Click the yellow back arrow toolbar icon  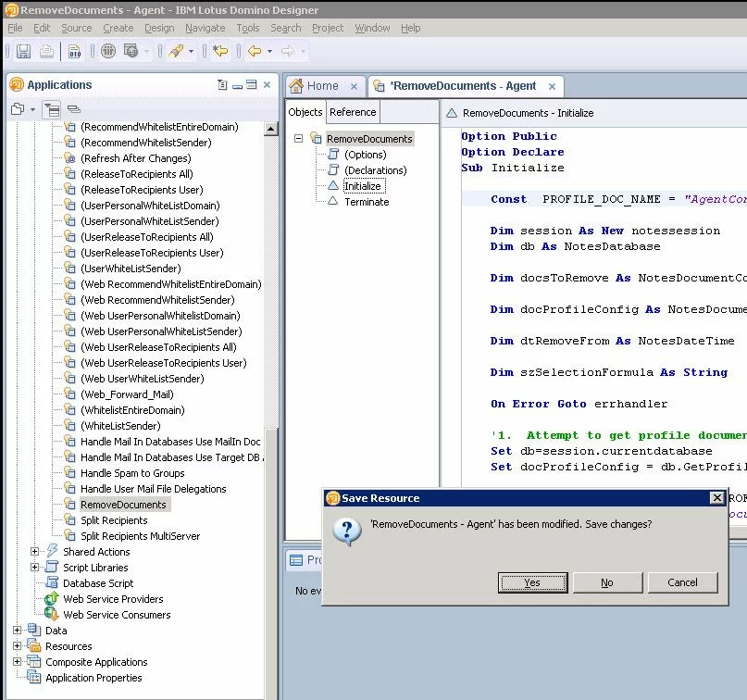coord(253,51)
